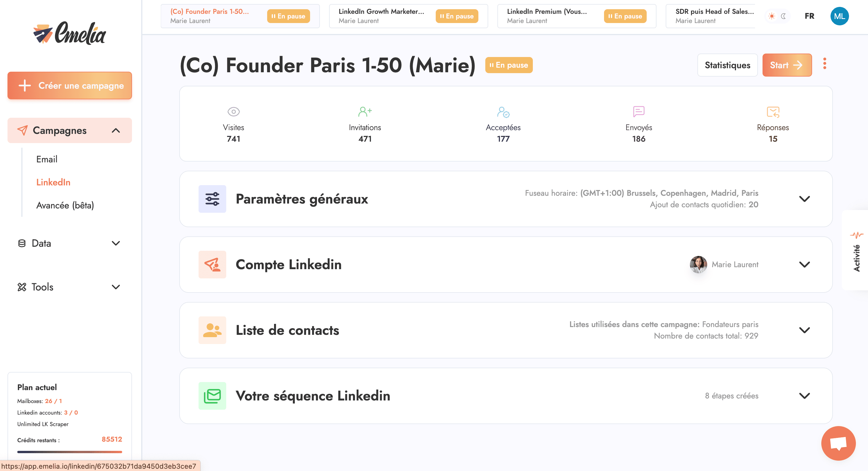The image size is (868, 471).
Task: Click the Emelia logo
Action: coord(69,33)
